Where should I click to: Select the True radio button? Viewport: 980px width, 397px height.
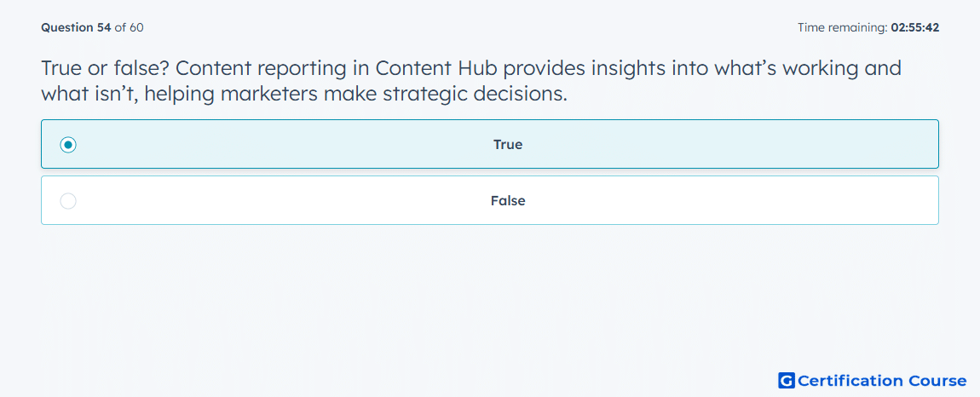[68, 145]
